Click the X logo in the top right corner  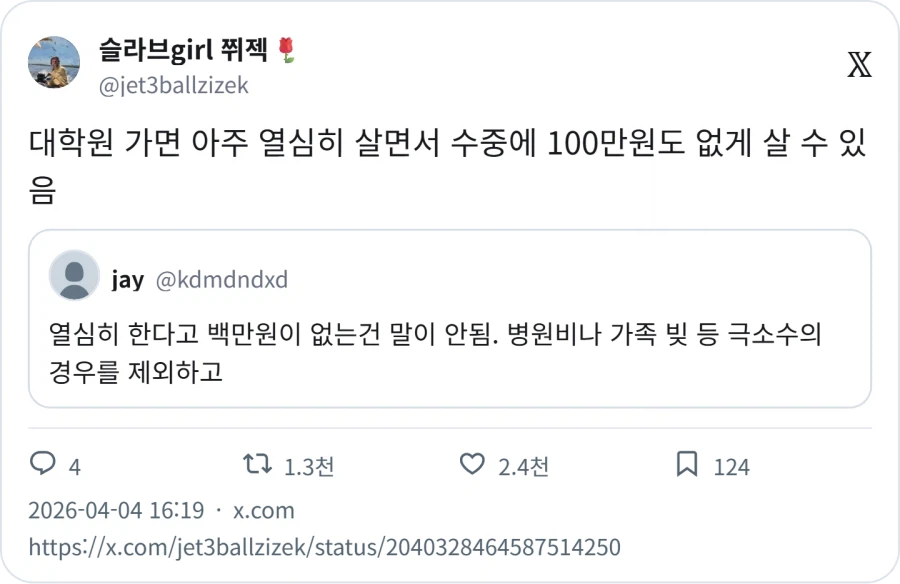[x=860, y=66]
